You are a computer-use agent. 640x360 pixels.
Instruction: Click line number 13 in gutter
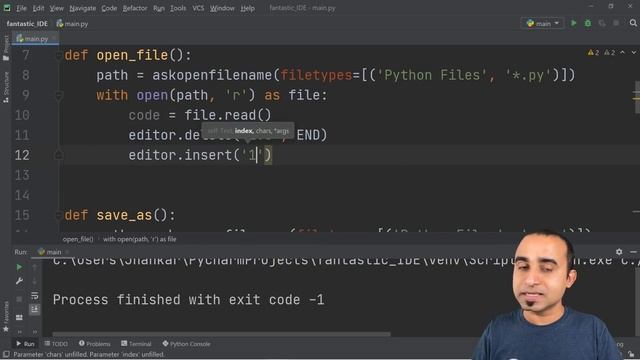tap(22, 175)
